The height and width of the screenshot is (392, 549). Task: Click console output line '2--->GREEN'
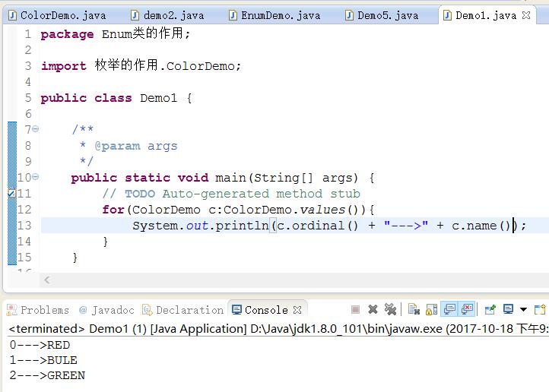(x=47, y=375)
